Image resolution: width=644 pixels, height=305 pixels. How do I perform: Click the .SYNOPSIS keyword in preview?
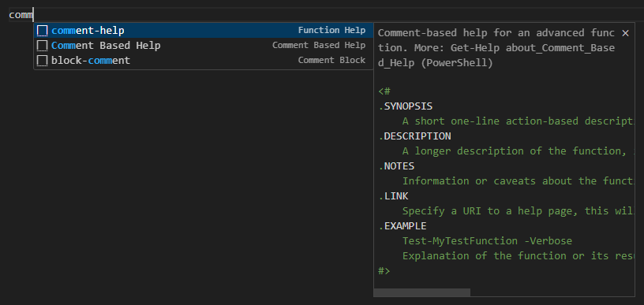click(406, 106)
